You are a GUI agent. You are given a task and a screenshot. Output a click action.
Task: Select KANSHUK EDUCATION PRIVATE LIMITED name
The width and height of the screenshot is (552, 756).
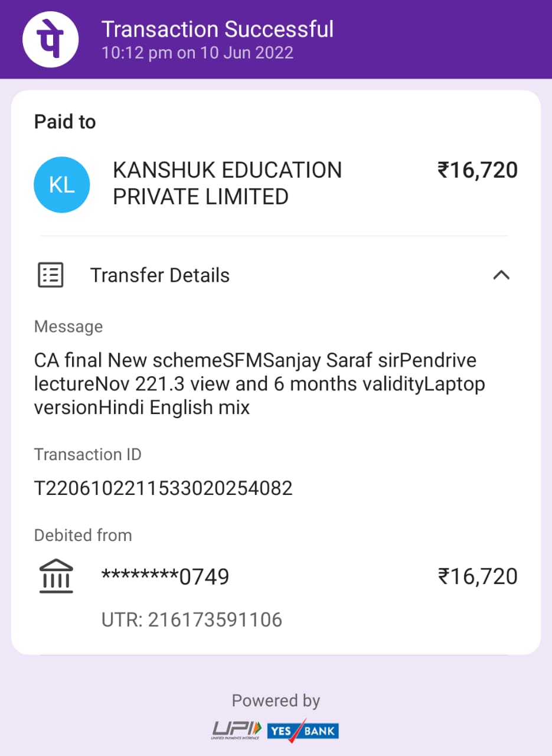227,183
